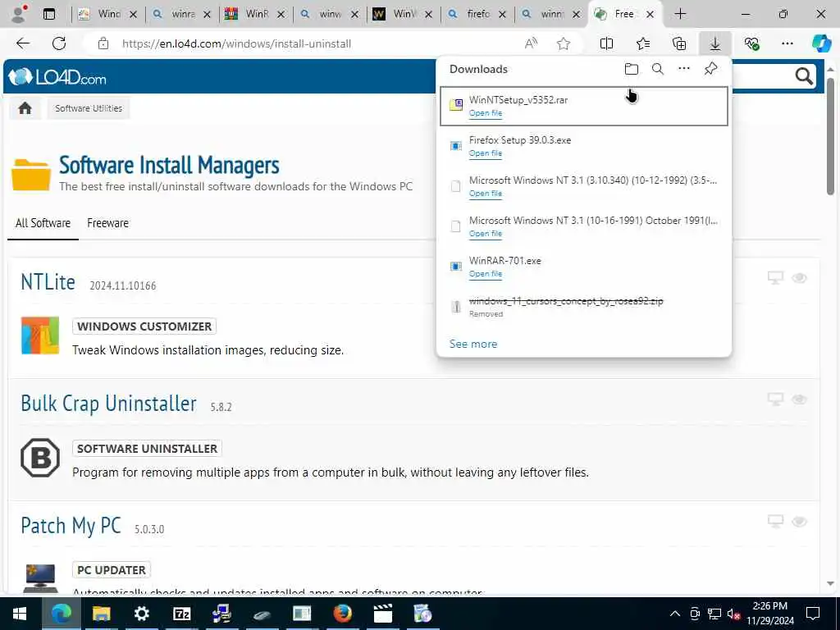The width and height of the screenshot is (840, 630).
Task: Open file link for WinRAR-701.exe
Action: pos(486,274)
